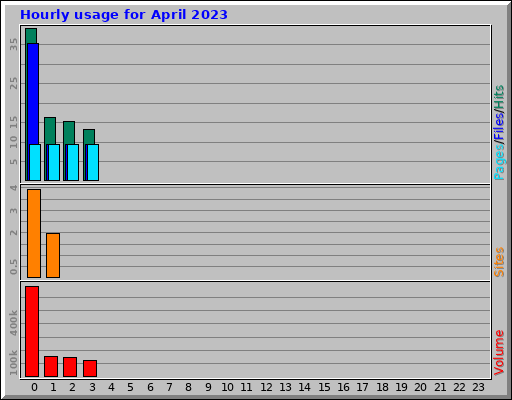Click hour label 5 on x-axis
Image resolution: width=512 pixels, height=400 pixels.
click(x=130, y=387)
